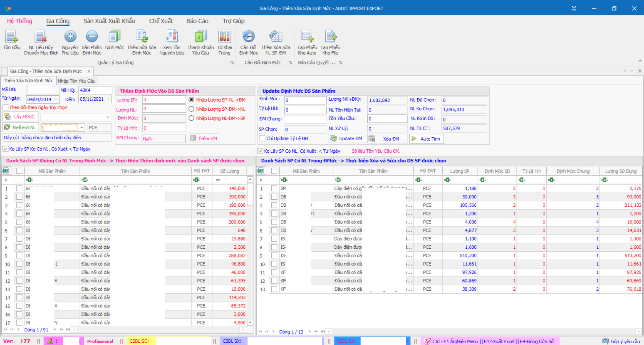Screen dimensions: 644x345
Task: Switch to the Báo Cáo menu
Action: coord(198,21)
